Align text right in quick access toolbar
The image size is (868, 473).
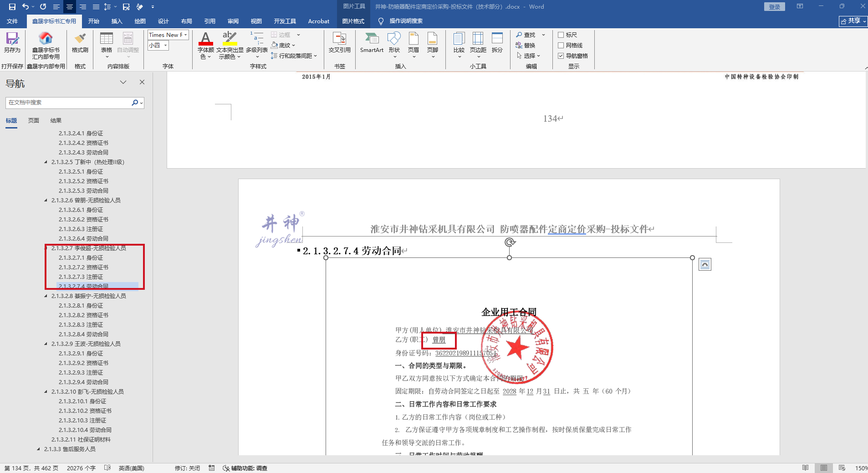click(x=83, y=7)
